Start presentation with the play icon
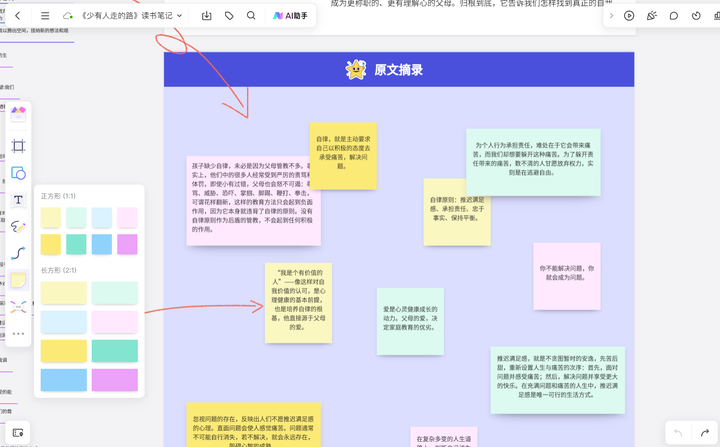720x447 pixels. pos(629,16)
